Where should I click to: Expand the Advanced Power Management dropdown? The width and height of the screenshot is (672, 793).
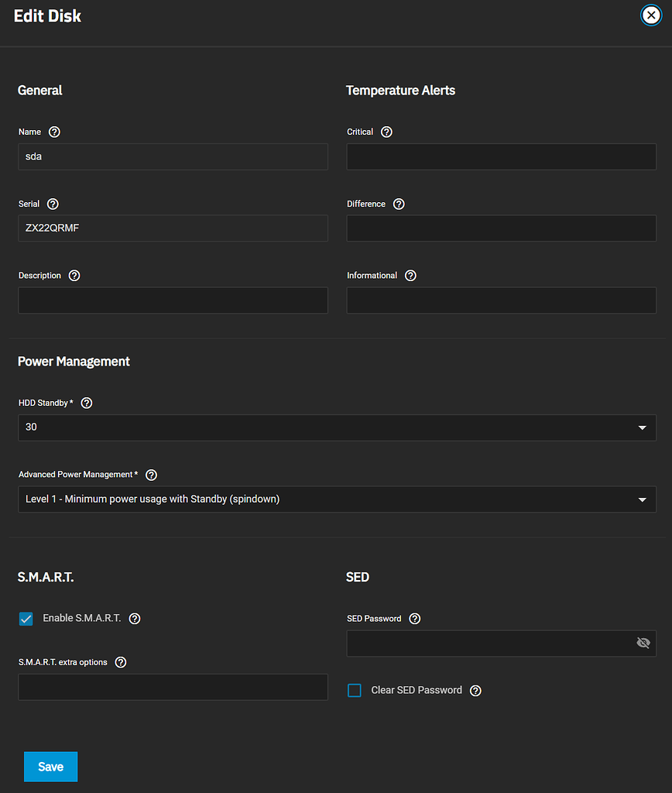pos(337,499)
